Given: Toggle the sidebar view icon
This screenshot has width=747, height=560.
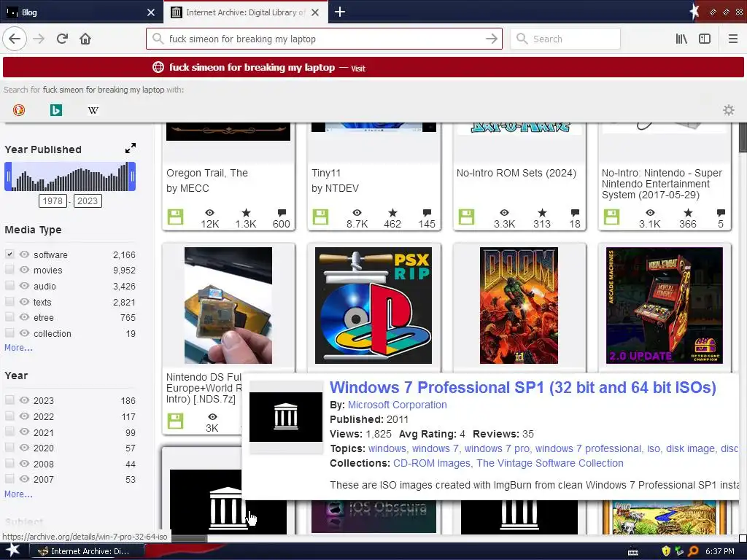Looking at the screenshot, I should pyautogui.click(x=705, y=39).
